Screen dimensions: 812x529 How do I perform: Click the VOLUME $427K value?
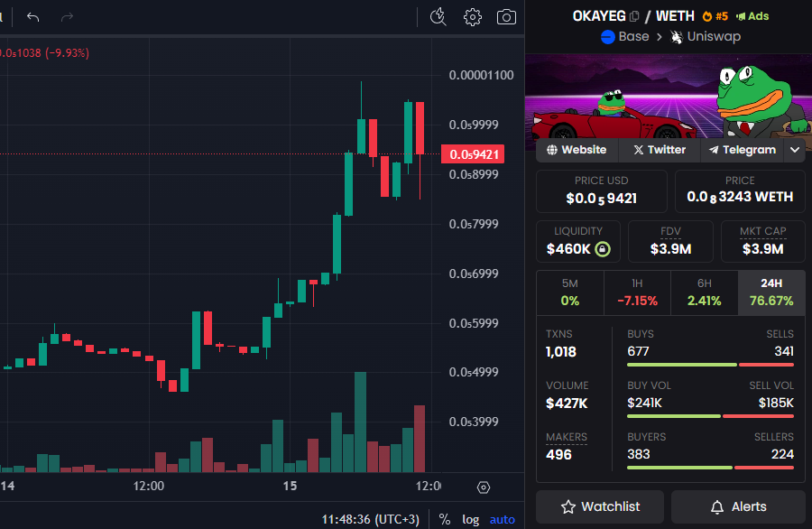tap(567, 404)
